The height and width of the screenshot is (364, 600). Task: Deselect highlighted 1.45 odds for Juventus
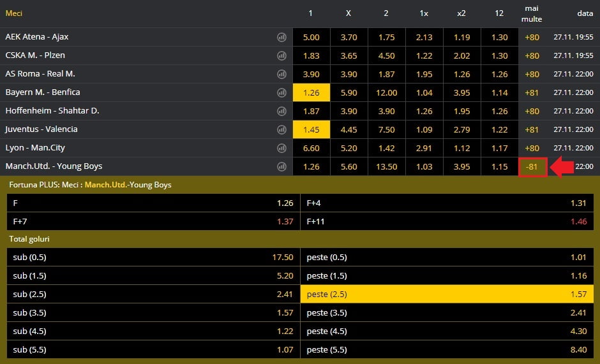(311, 129)
